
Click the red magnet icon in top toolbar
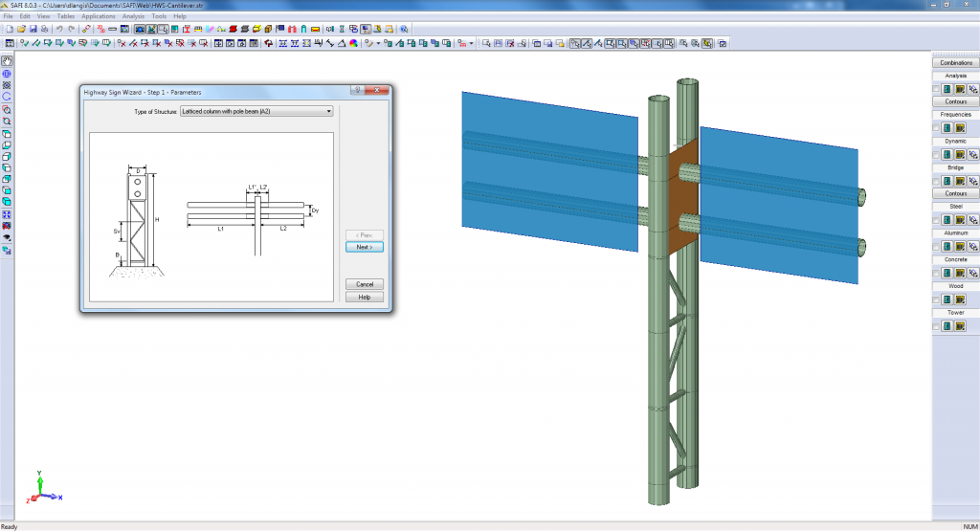coord(292,30)
